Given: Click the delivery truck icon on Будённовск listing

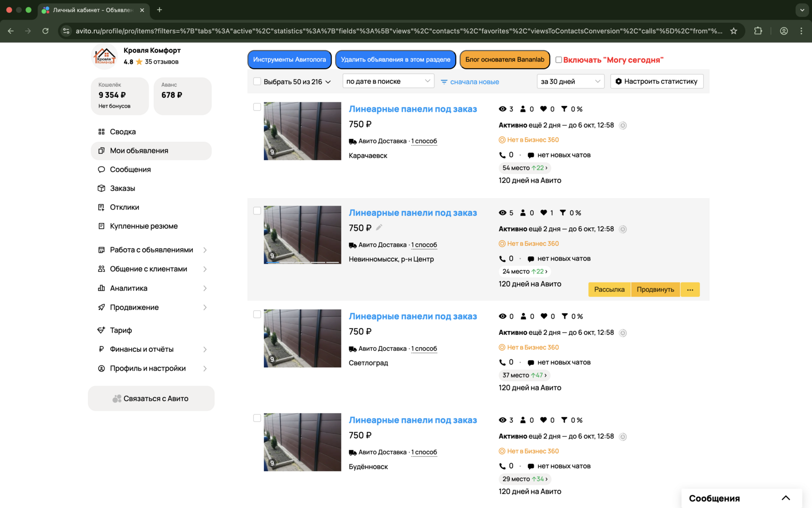Looking at the screenshot, I should tap(353, 452).
